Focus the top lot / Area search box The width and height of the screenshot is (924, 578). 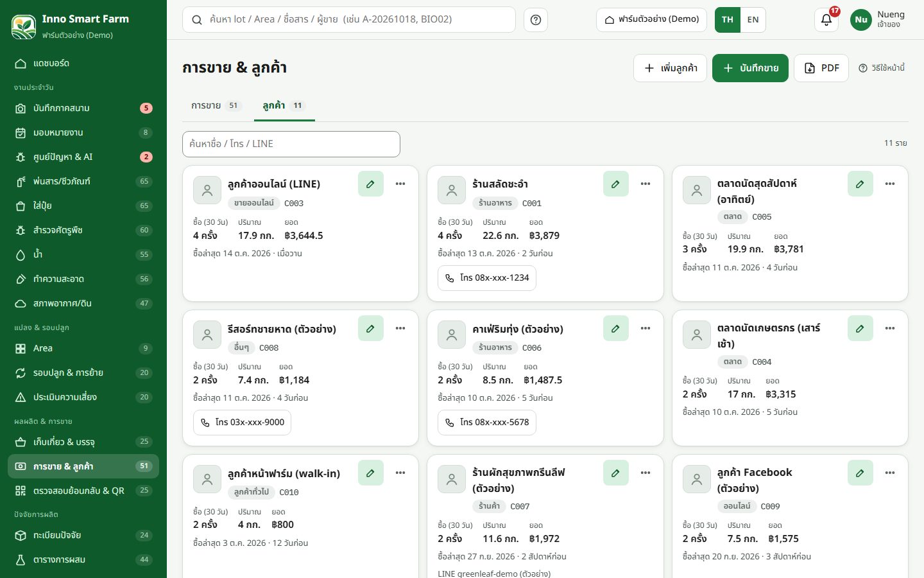[x=349, y=20]
